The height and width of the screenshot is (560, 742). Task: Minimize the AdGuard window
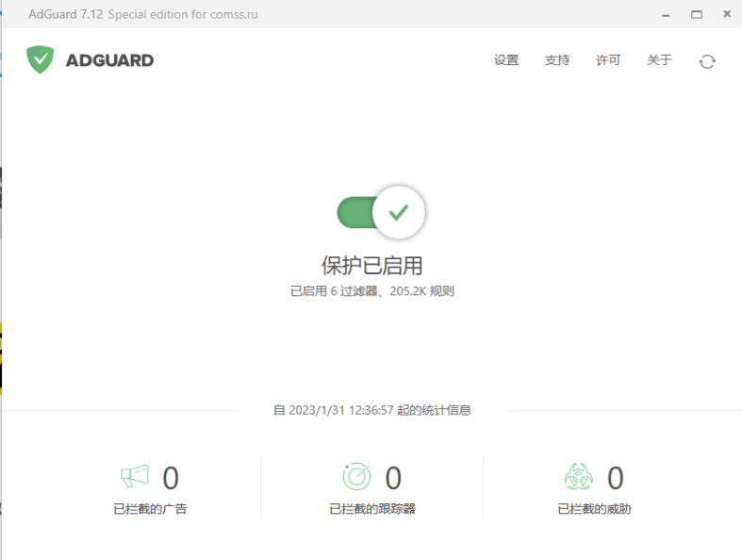tap(666, 15)
